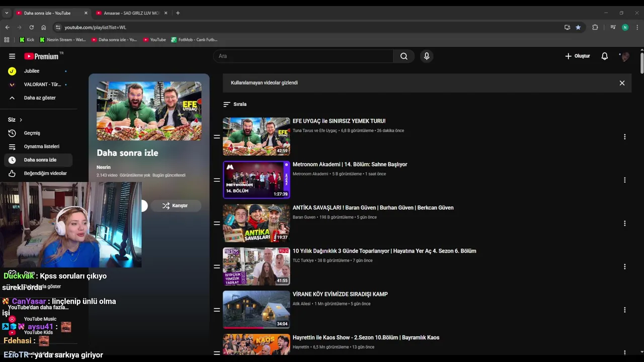Open the YouTube hamburger guide menu
644x362 pixels.
[12, 56]
